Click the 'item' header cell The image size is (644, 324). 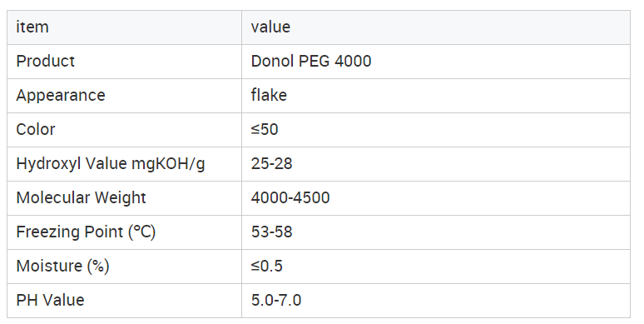tap(124, 27)
